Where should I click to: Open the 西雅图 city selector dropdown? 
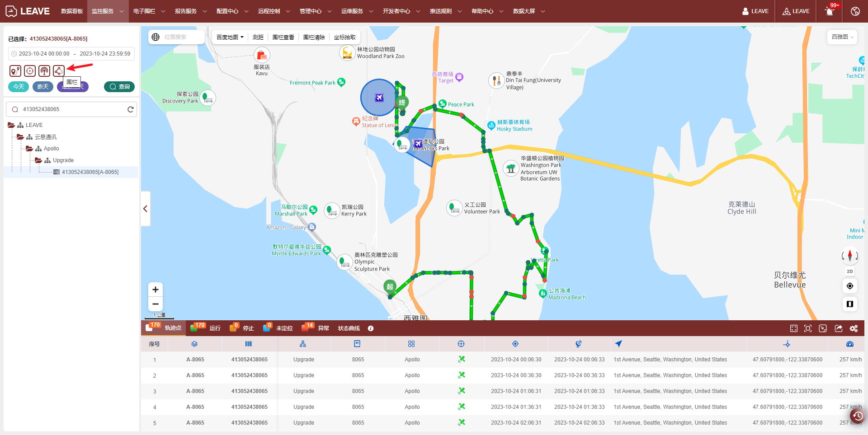click(x=842, y=37)
